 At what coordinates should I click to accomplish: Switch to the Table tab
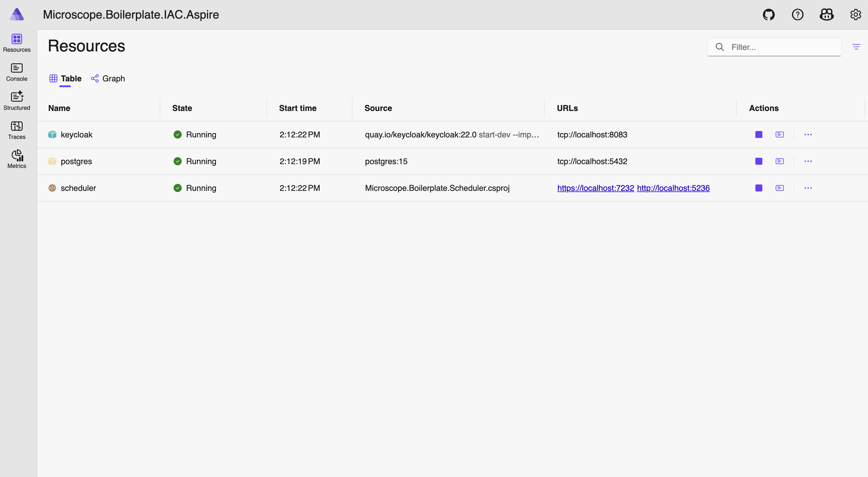click(x=65, y=78)
